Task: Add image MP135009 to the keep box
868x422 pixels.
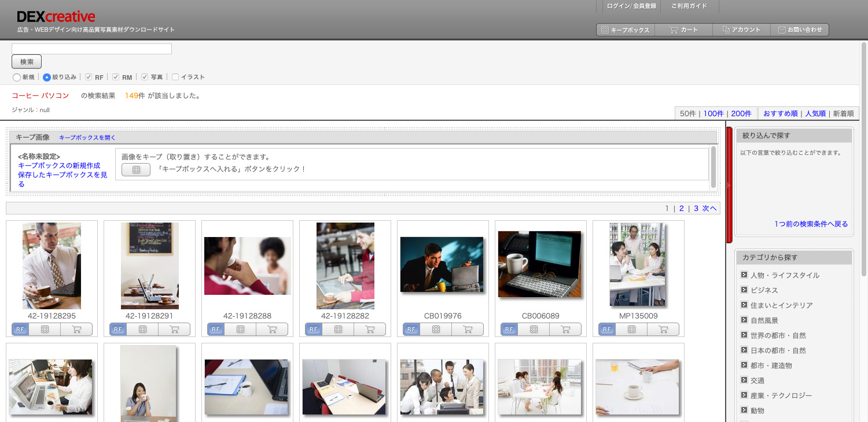Action: coord(631,330)
